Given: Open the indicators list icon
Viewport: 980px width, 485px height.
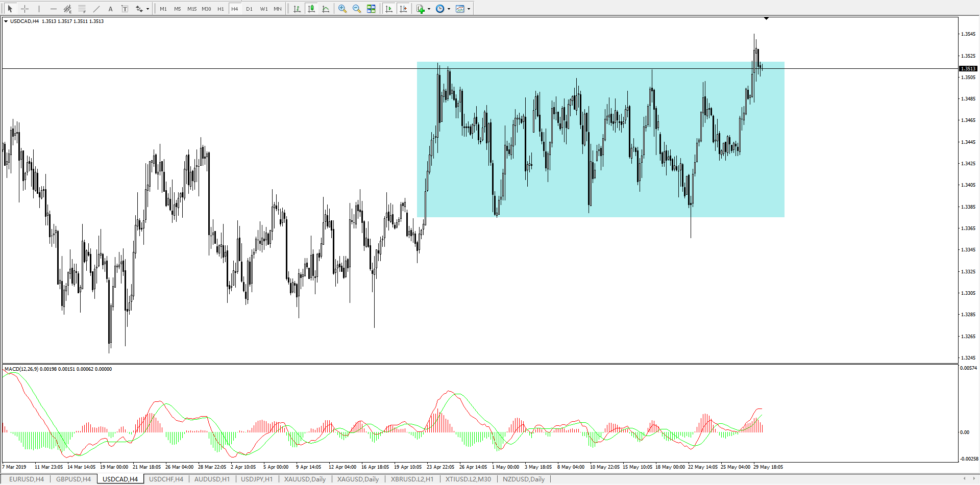Looking at the screenshot, I should tap(421, 9).
